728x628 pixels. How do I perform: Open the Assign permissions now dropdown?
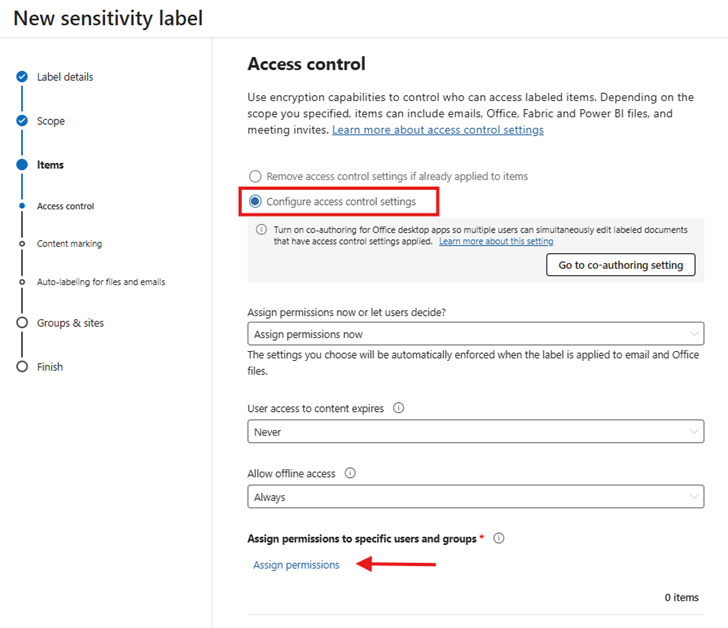click(x=475, y=334)
